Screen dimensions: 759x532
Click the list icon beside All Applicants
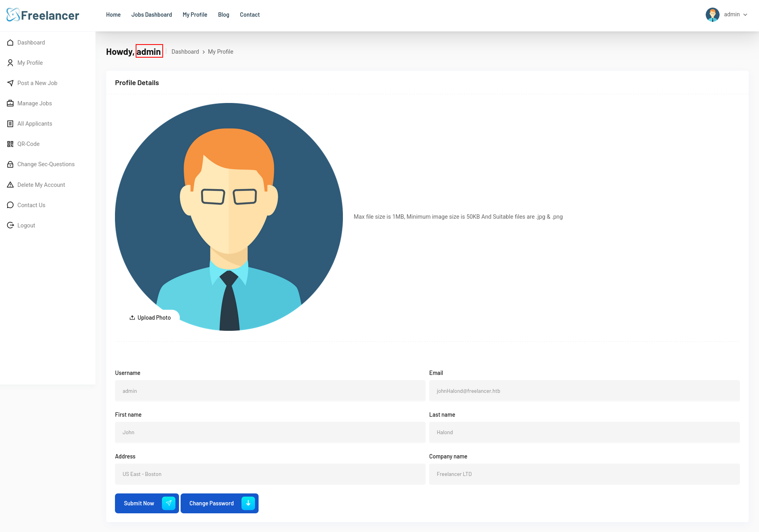coord(10,124)
